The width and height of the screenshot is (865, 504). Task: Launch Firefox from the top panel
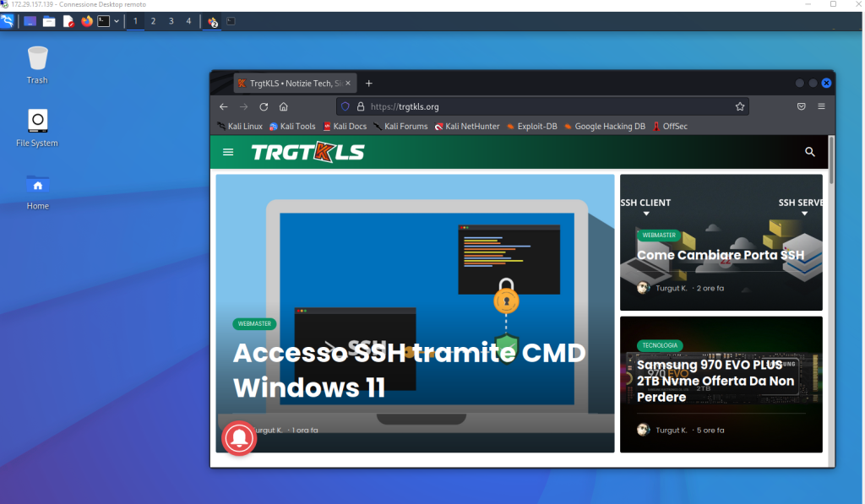coord(86,21)
